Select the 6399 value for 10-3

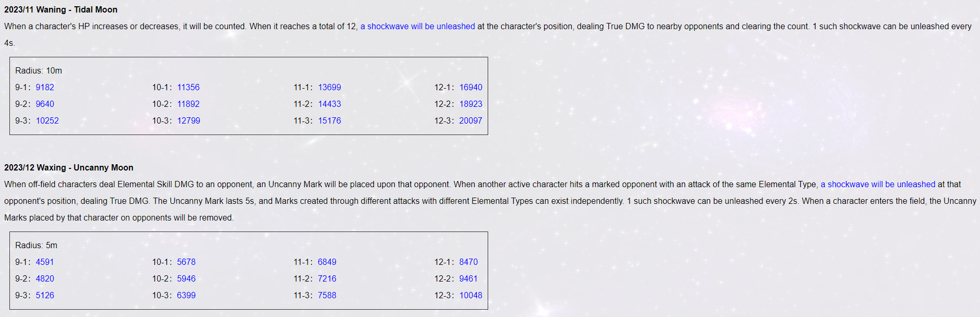(186, 295)
